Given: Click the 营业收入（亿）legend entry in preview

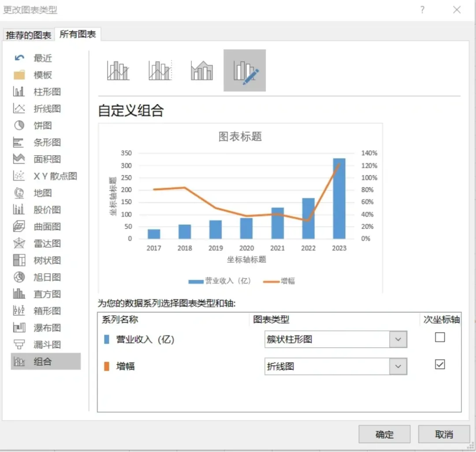Looking at the screenshot, I should [x=220, y=281].
